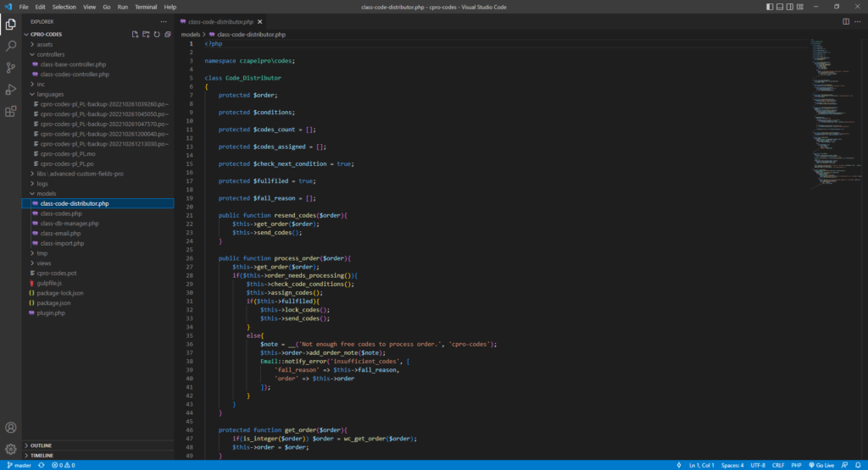The width and height of the screenshot is (868, 470).
Task: Open the Manage gear icon
Action: pos(10,449)
